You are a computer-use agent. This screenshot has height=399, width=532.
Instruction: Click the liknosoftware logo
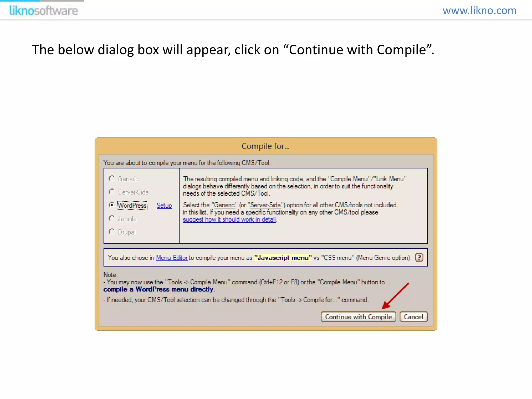[43, 11]
